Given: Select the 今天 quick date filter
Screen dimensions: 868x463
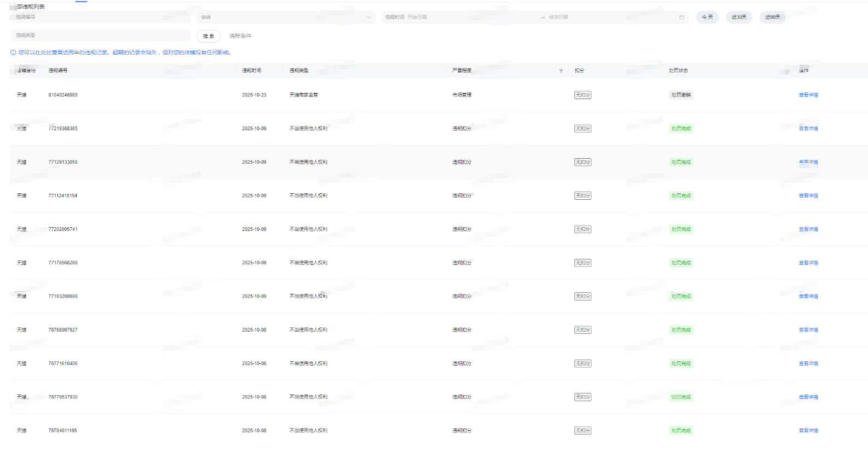Looking at the screenshot, I should point(707,18).
